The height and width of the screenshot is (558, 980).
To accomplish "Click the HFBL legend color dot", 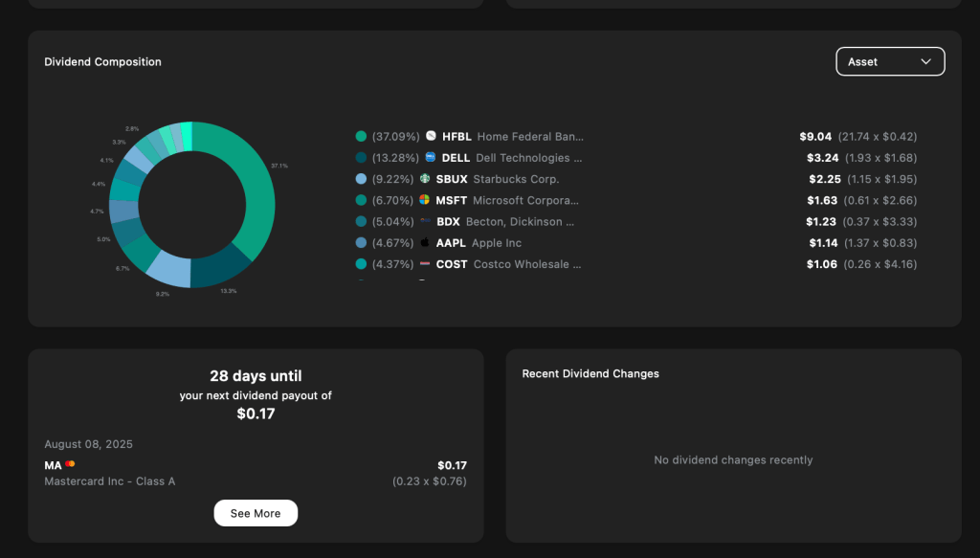I will pyautogui.click(x=361, y=137).
